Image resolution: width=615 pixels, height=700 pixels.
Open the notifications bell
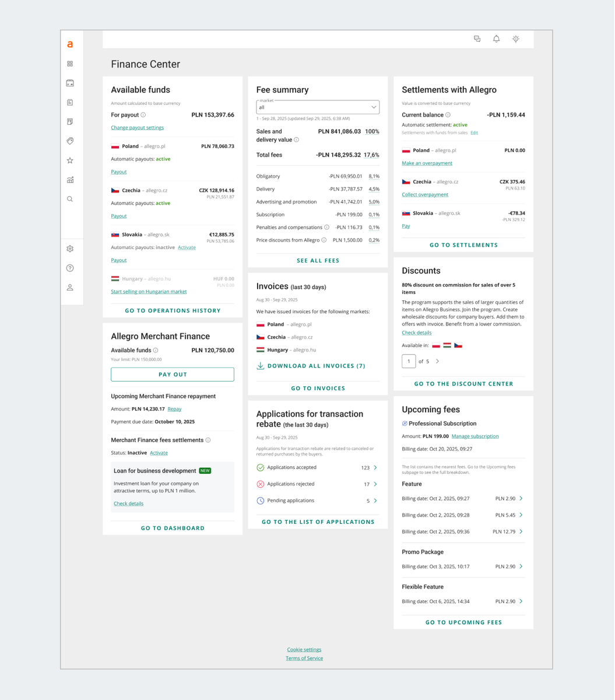pyautogui.click(x=496, y=39)
